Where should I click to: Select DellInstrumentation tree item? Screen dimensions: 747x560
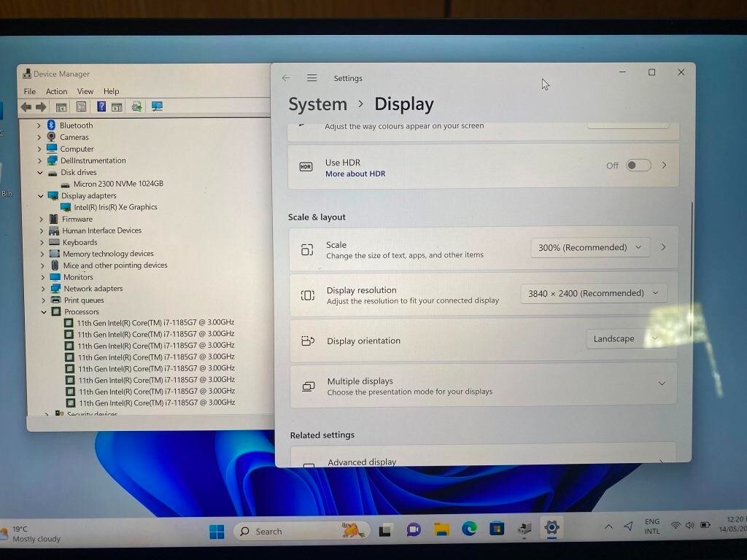pos(93,160)
